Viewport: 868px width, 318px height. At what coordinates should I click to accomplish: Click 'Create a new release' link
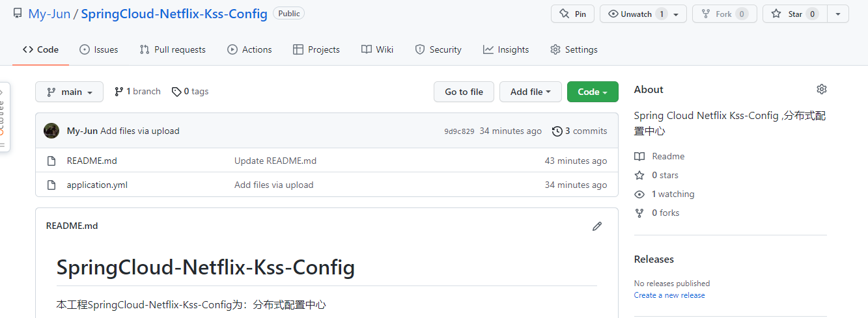(669, 295)
